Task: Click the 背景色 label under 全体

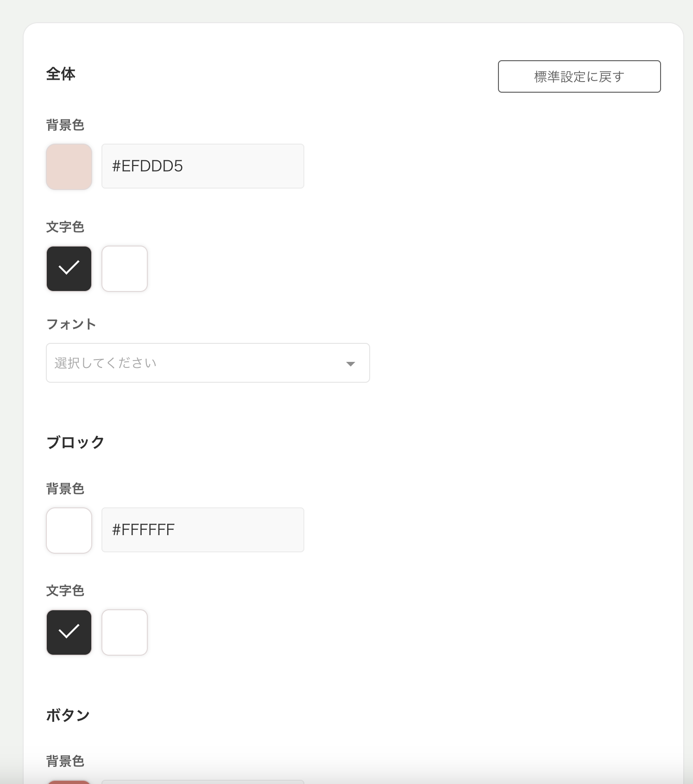Action: 65,124
